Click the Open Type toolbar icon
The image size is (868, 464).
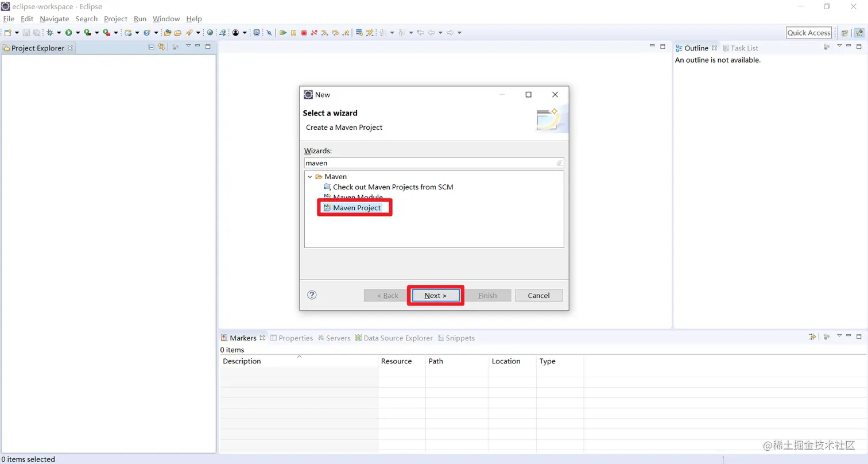click(168, 33)
